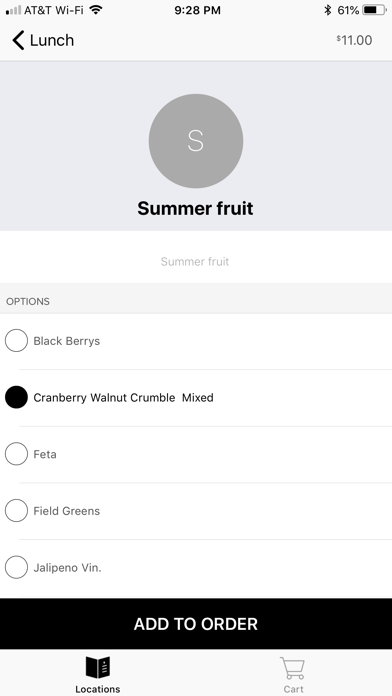392x696 pixels.
Task: Tap the OPTIONS section header
Action: point(28,301)
